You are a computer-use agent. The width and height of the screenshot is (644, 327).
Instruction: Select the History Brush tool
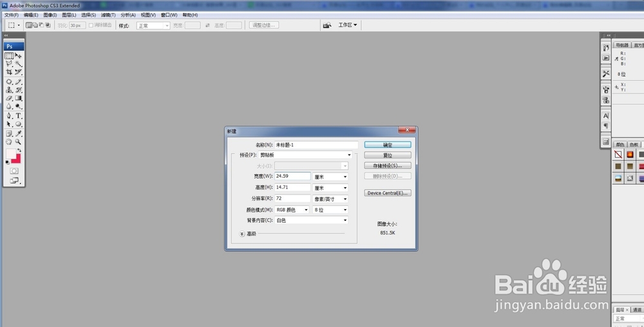click(x=19, y=90)
